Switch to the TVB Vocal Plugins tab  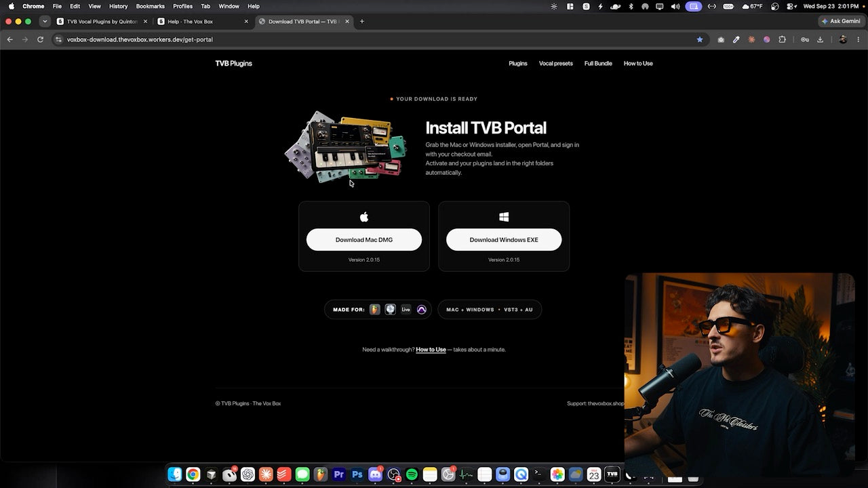click(x=102, y=22)
